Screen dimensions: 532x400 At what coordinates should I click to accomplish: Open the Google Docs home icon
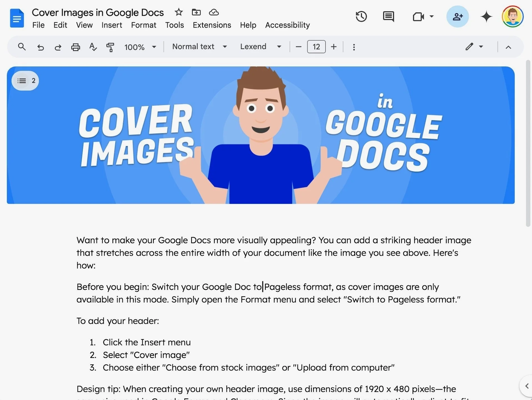[17, 18]
